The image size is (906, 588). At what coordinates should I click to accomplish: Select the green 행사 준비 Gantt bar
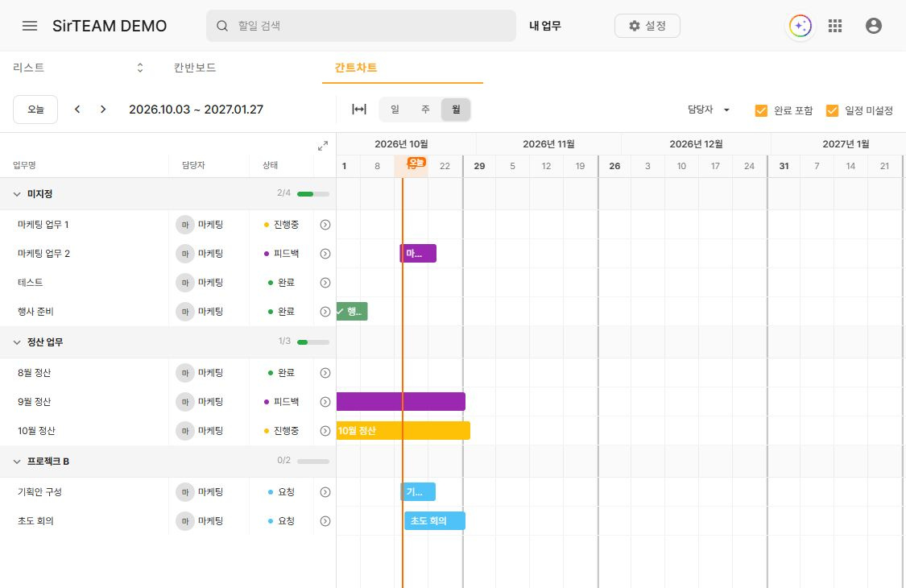[x=352, y=312]
